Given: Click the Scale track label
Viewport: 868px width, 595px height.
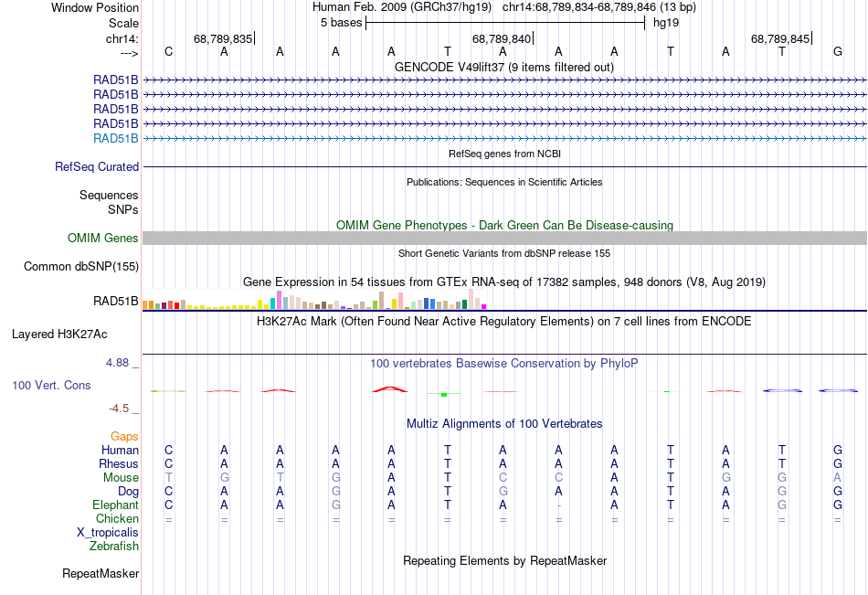Looking at the screenshot, I should point(123,23).
